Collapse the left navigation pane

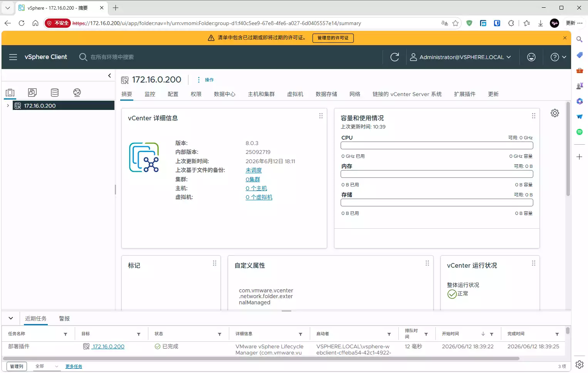pyautogui.click(x=109, y=76)
